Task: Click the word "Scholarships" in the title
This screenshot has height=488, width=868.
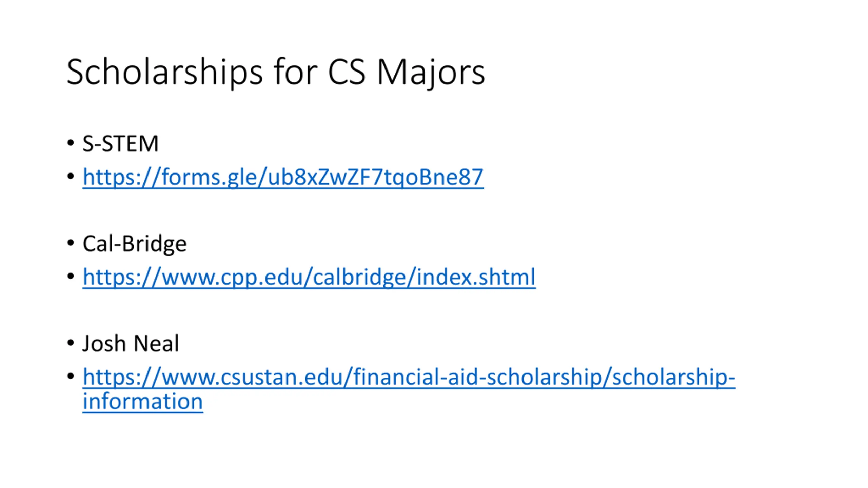Action: [x=164, y=72]
